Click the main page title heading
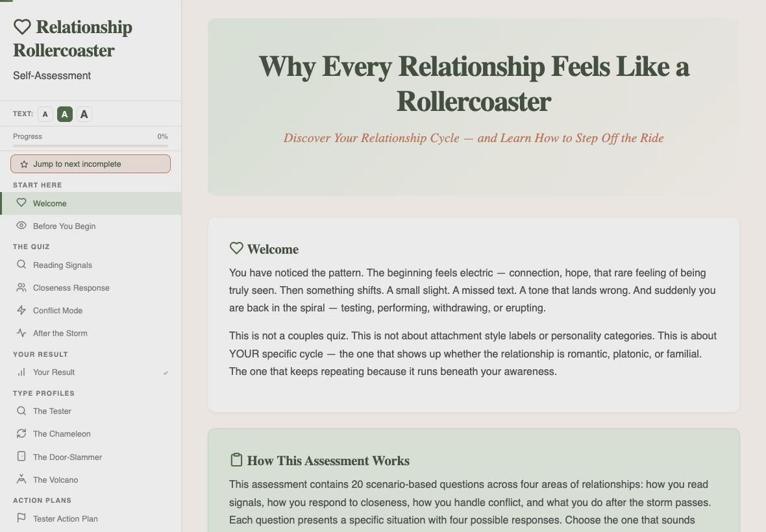The width and height of the screenshot is (766, 532). 473,84
